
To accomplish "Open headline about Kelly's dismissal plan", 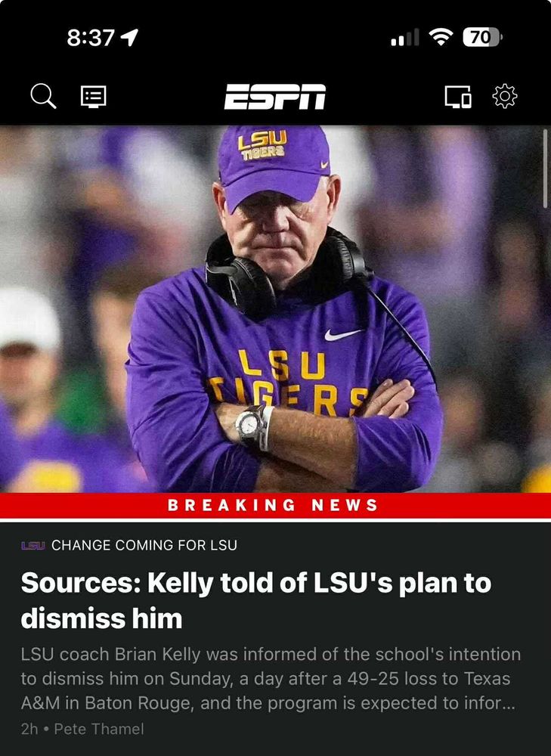I will 256,600.
